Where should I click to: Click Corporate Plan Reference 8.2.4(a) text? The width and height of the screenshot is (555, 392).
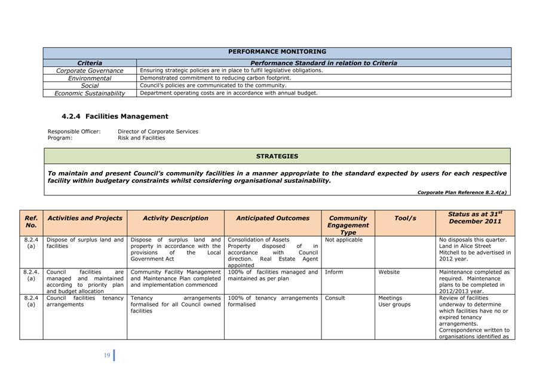click(462, 192)
